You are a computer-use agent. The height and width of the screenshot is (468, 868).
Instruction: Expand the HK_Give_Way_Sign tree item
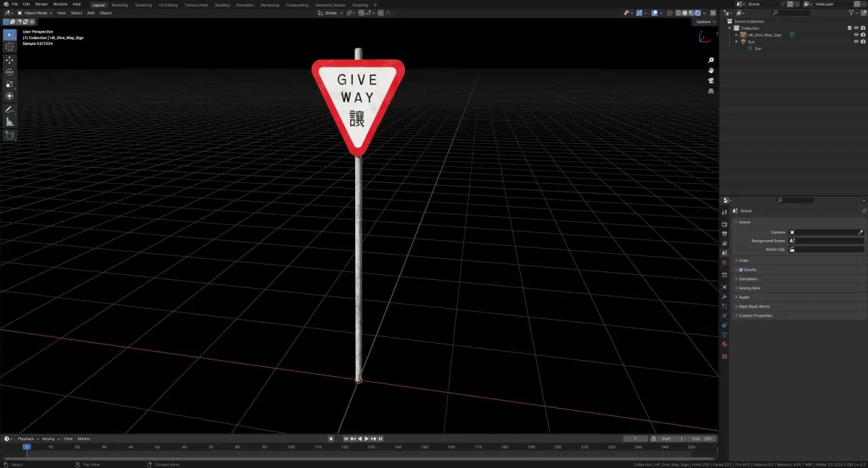click(x=736, y=35)
